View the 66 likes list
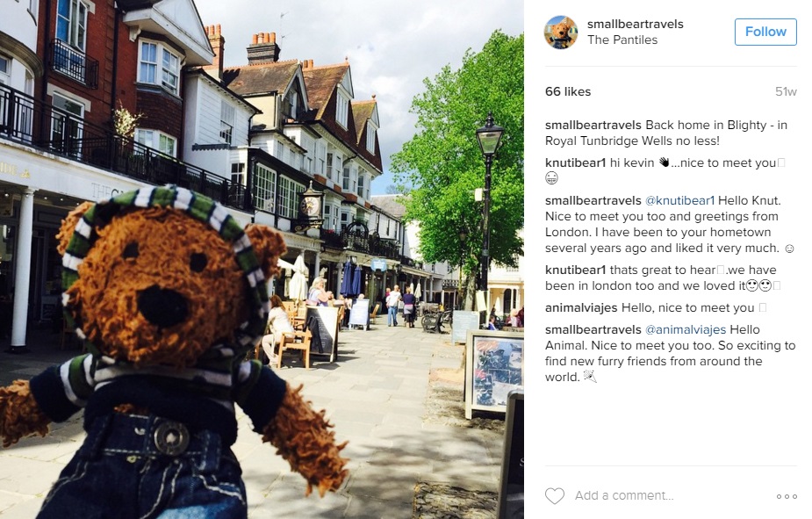This screenshot has width=812, height=519. click(x=568, y=91)
